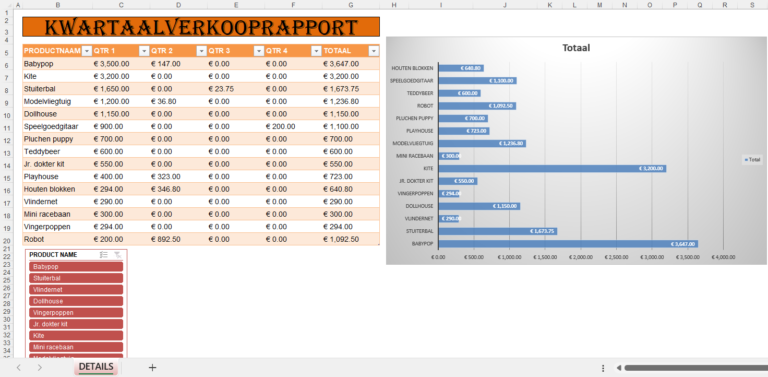Open the QTR 4 filter dropdown
This screenshot has width=768, height=377.
tap(316, 51)
